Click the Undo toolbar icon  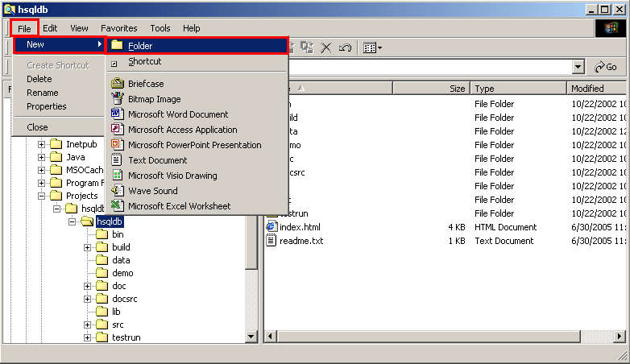pos(345,48)
